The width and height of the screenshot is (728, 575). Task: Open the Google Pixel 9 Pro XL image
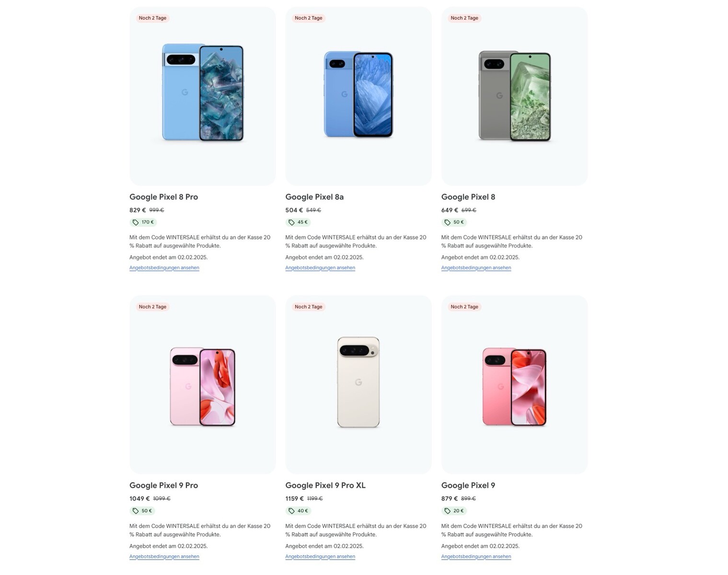358,382
